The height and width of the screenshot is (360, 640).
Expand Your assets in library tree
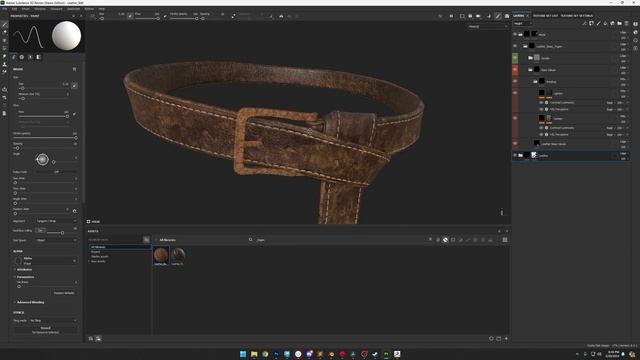[x=89, y=261]
